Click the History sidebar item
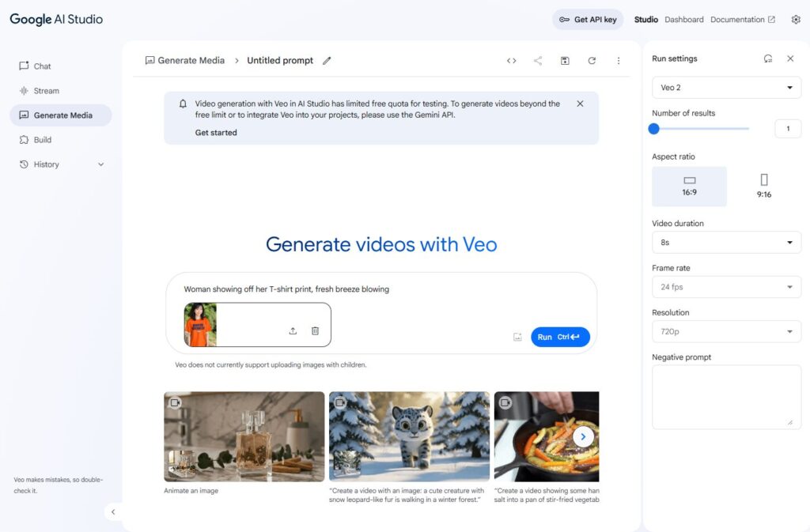This screenshot has height=532, width=810. [x=47, y=164]
